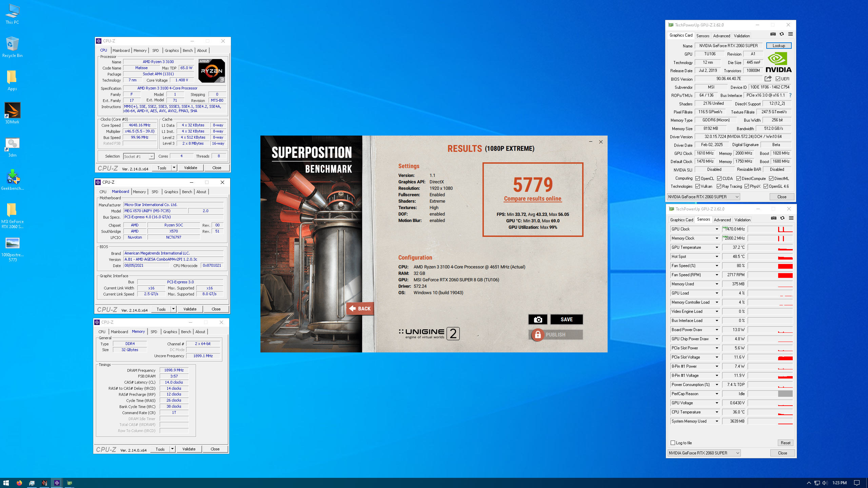This screenshot has width=868, height=488.
Task: Open About tab in CPU-Z CPU window
Action: click(x=202, y=50)
